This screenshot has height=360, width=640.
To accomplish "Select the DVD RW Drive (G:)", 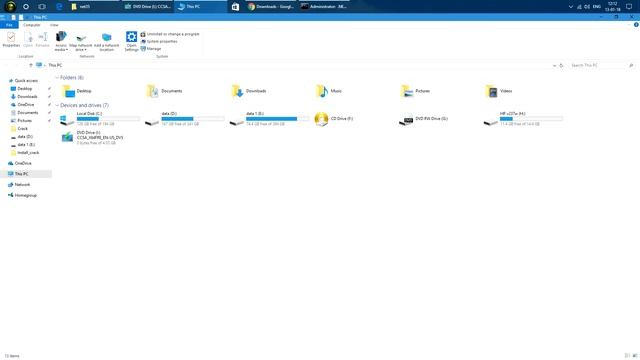I will point(423,119).
